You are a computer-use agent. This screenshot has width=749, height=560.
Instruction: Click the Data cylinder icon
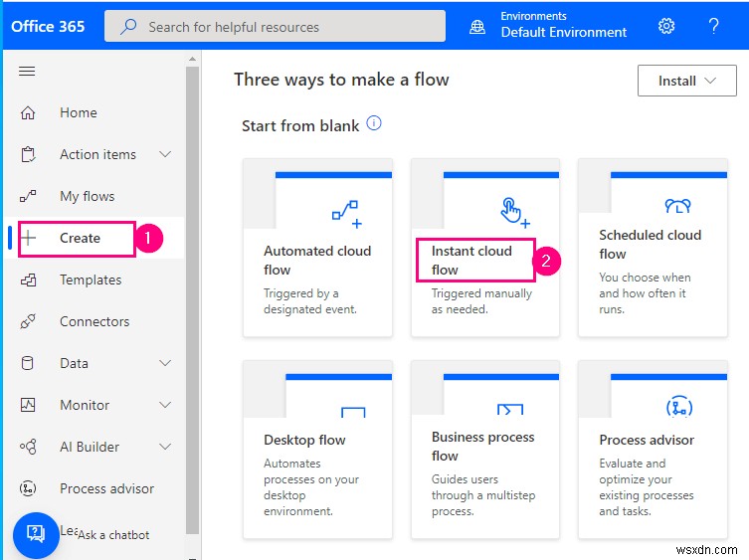pos(28,363)
